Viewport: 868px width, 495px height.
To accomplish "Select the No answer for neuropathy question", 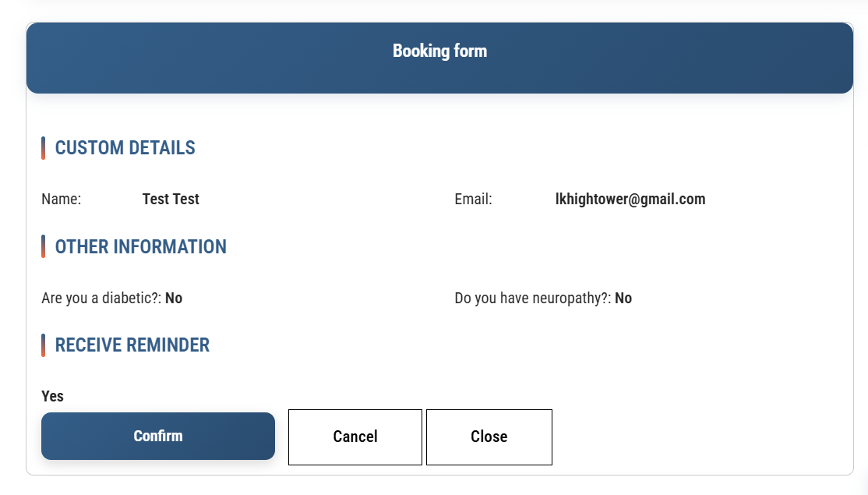I will tap(623, 298).
